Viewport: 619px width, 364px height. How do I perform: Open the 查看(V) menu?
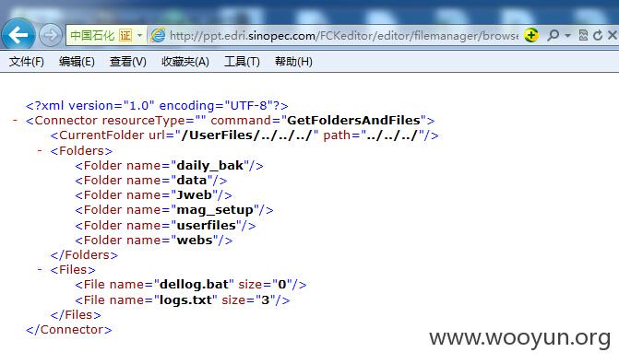tap(128, 62)
